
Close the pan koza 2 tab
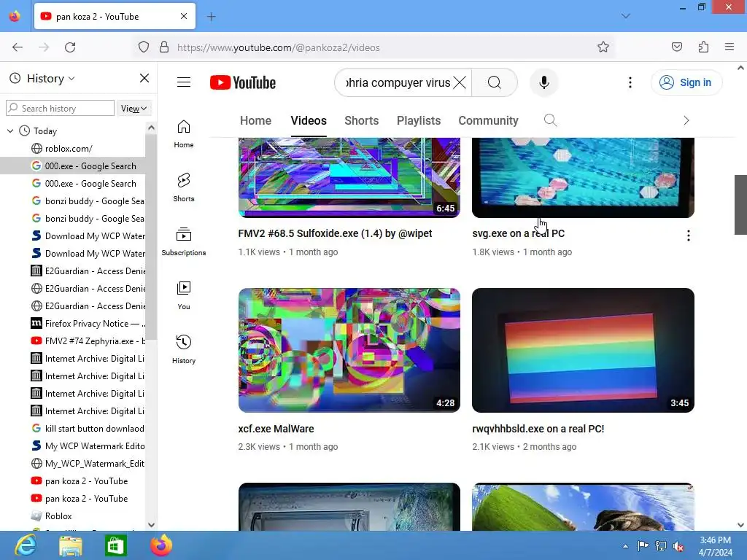184,16
